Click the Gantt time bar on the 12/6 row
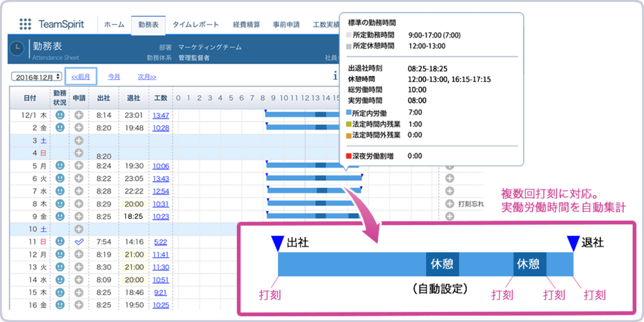 pos(313,178)
